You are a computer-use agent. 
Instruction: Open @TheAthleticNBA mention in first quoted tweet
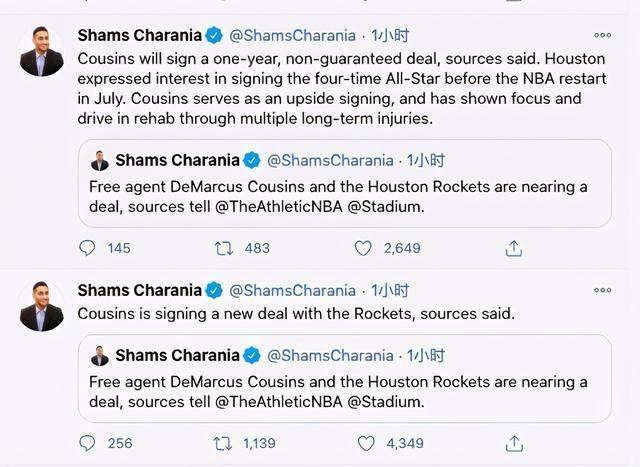tap(278, 207)
